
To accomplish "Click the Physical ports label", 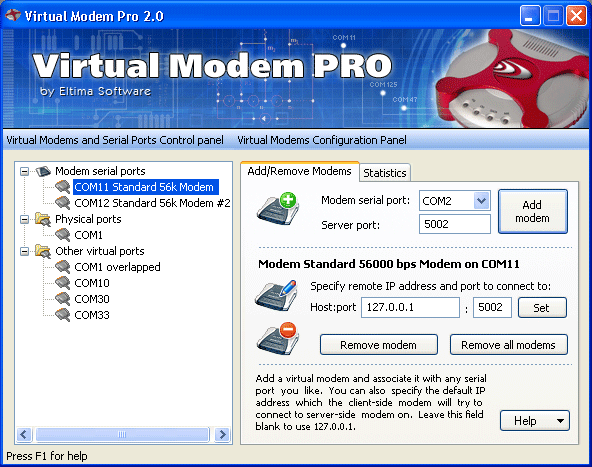I will [88, 219].
